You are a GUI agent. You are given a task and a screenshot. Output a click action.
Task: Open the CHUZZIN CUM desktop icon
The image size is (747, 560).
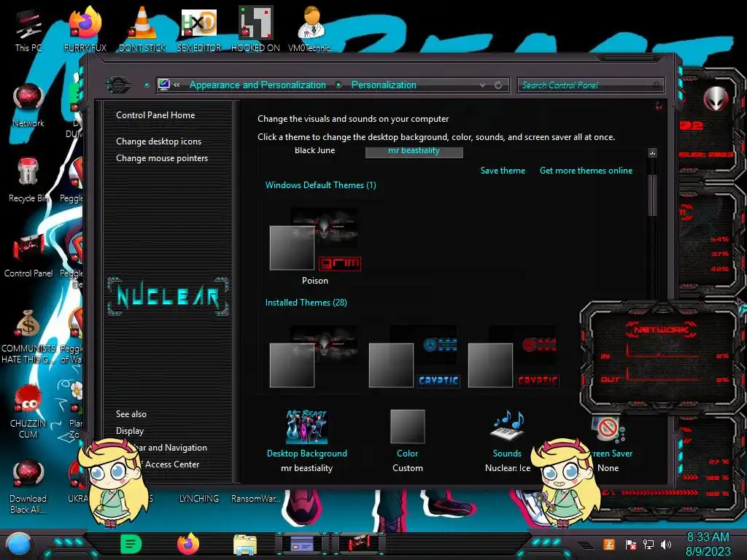(28, 411)
